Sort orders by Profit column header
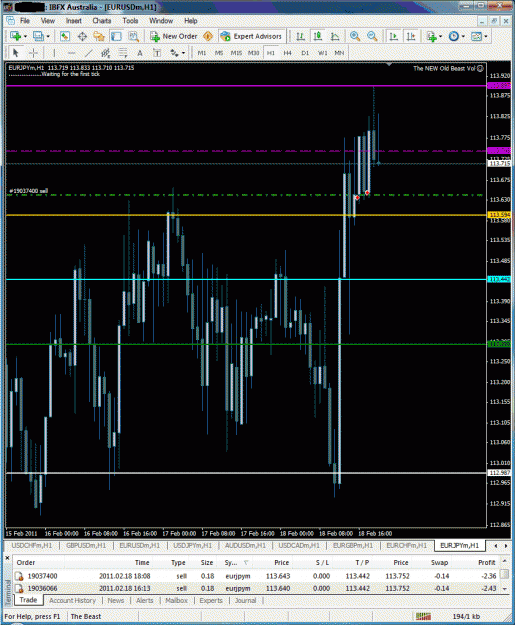 click(x=487, y=563)
